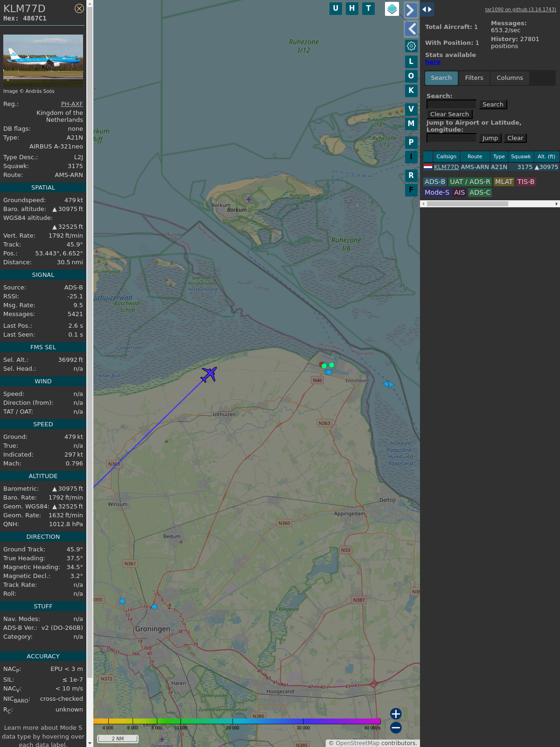Click the Mode-S legend label

[x=437, y=193]
